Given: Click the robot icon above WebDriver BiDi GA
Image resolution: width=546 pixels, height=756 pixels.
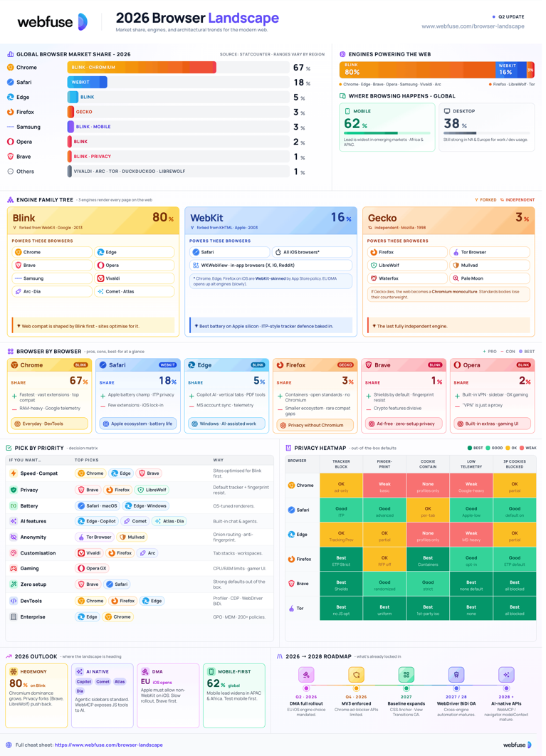Looking at the screenshot, I should 456,675.
